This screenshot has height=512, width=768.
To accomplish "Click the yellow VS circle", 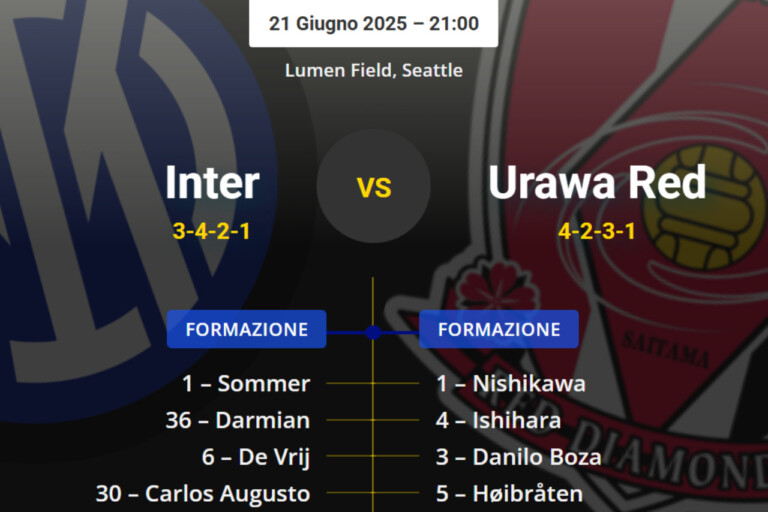I will click(374, 186).
